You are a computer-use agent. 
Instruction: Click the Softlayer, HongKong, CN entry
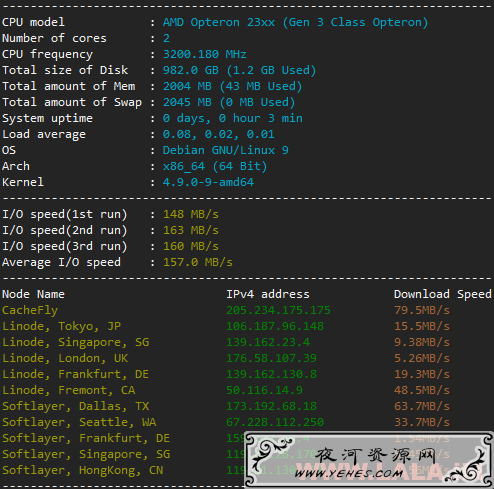(83, 470)
